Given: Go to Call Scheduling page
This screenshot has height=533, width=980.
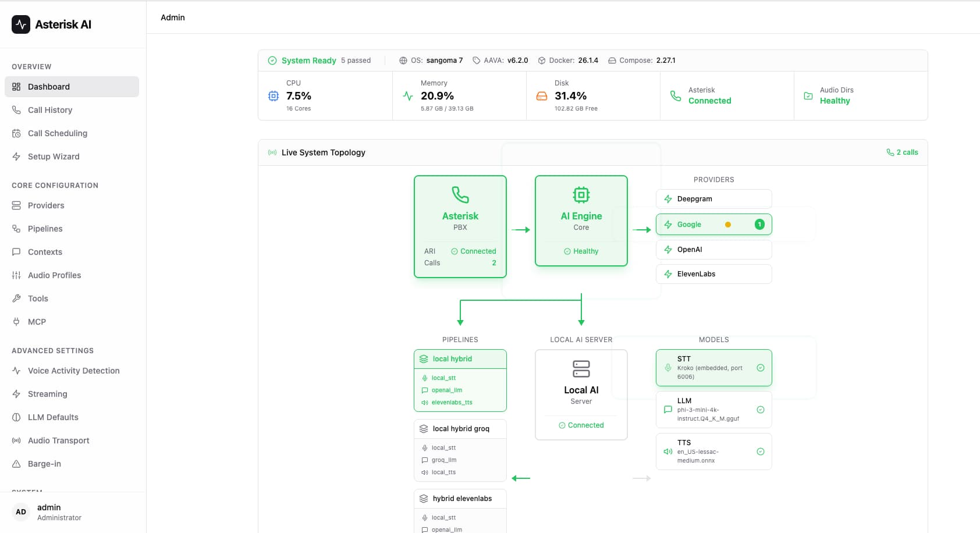Looking at the screenshot, I should 72,133.
